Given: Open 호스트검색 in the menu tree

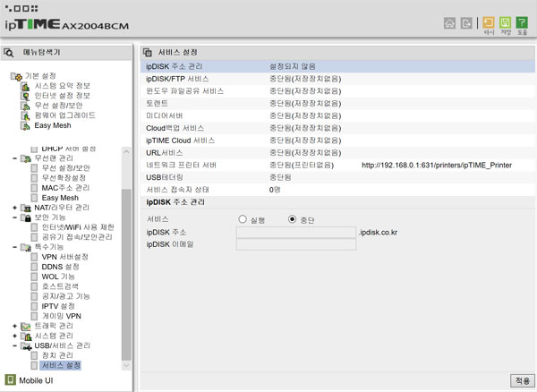Looking at the screenshot, I should (x=60, y=286).
